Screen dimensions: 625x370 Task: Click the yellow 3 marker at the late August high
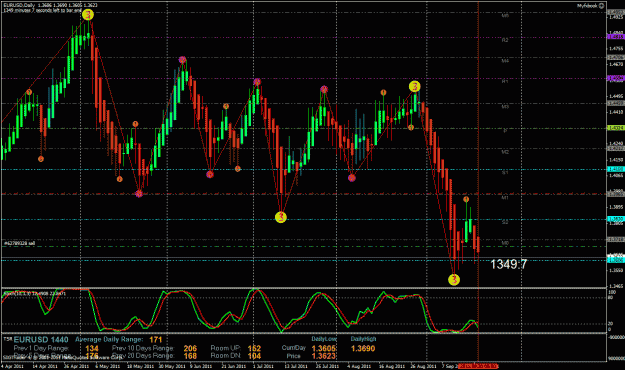pos(415,86)
